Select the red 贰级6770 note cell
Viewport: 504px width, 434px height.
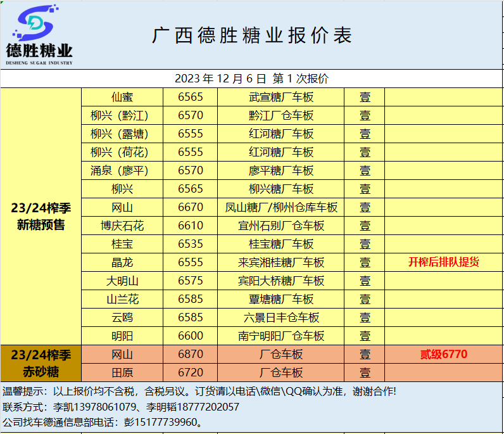(443, 355)
